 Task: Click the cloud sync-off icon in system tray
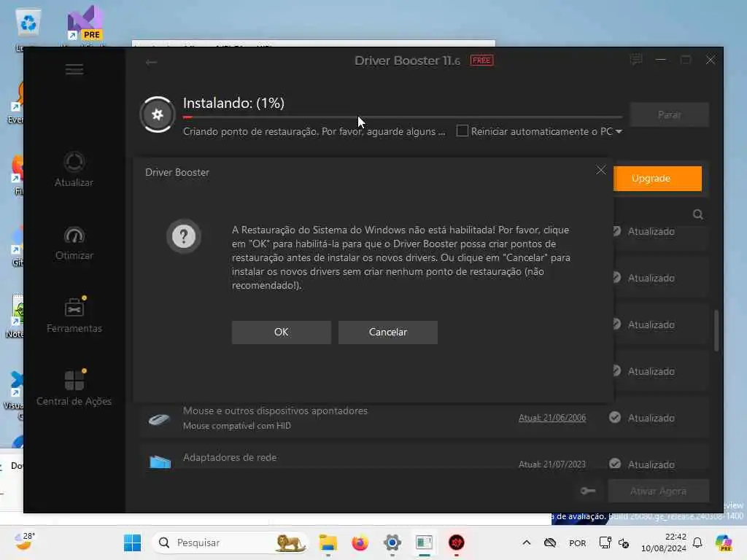pyautogui.click(x=550, y=542)
